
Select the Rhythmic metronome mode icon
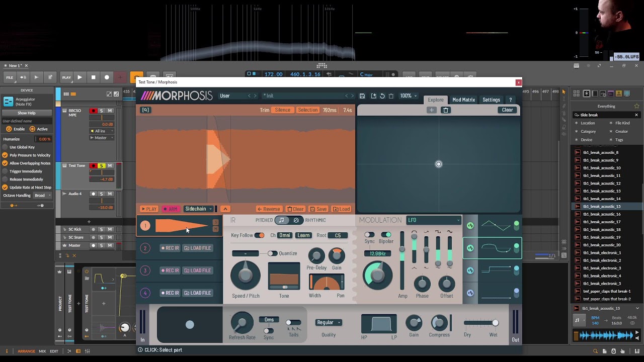tap(296, 220)
